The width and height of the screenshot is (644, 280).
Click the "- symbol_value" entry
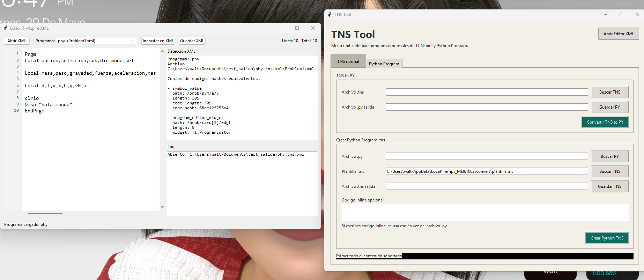pos(185,88)
